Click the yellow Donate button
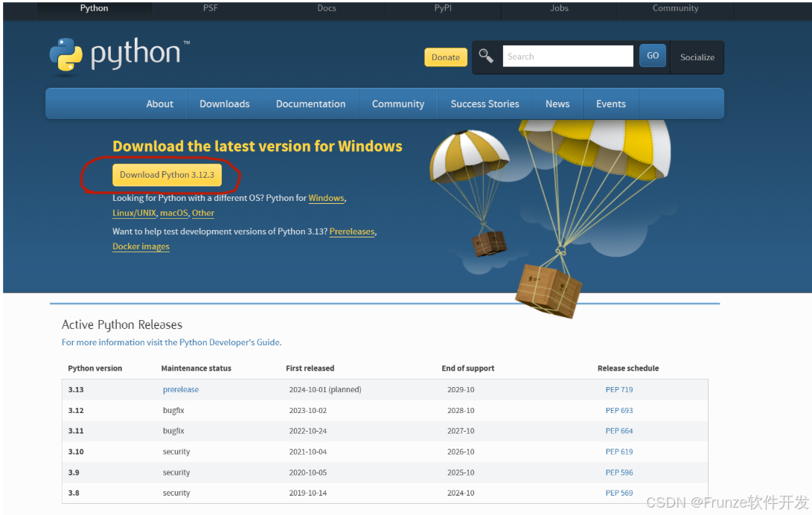 click(446, 57)
